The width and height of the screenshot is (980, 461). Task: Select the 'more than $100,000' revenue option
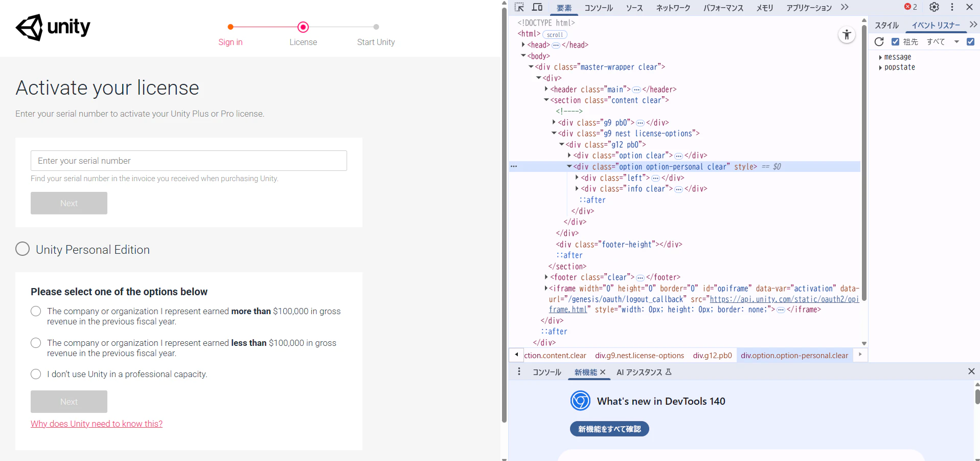(36, 311)
